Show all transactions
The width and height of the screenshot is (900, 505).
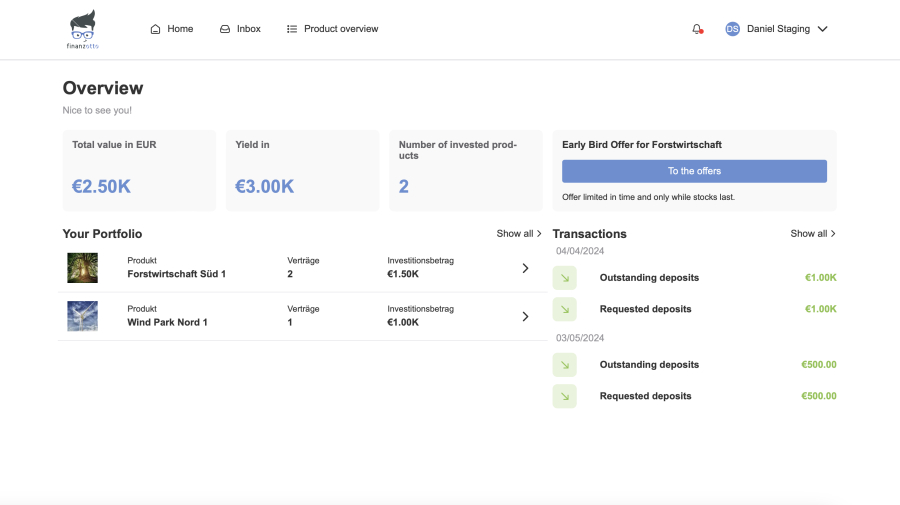pyautogui.click(x=812, y=234)
